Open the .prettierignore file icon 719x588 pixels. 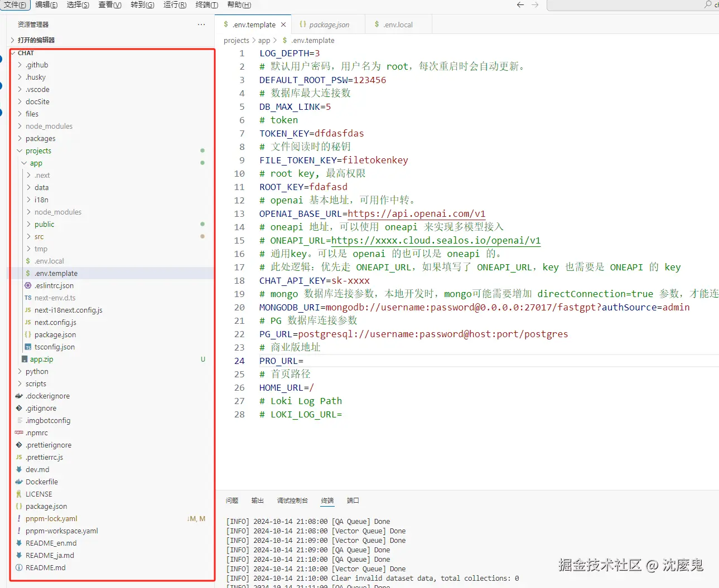(19, 445)
